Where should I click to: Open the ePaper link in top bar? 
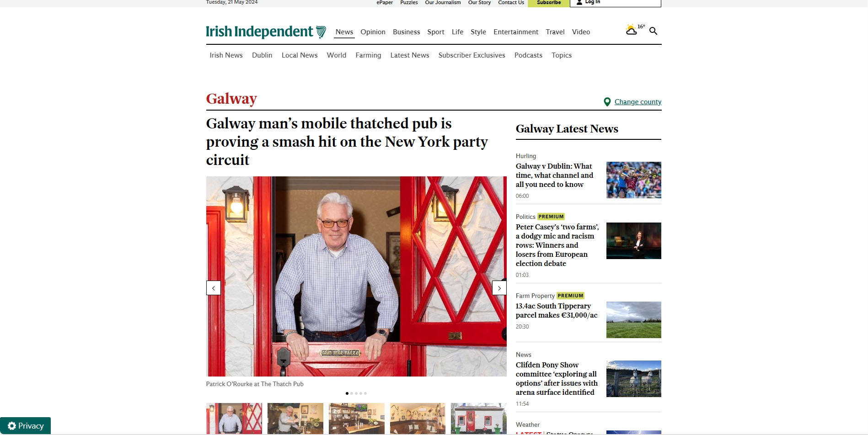coord(385,2)
